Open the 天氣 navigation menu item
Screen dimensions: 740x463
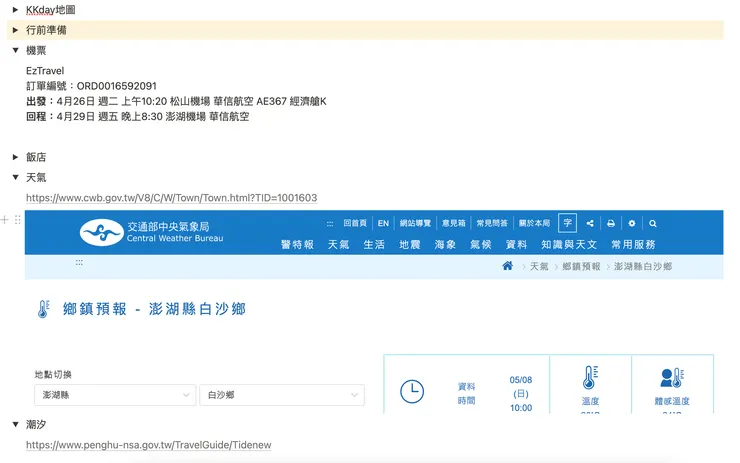tap(338, 244)
